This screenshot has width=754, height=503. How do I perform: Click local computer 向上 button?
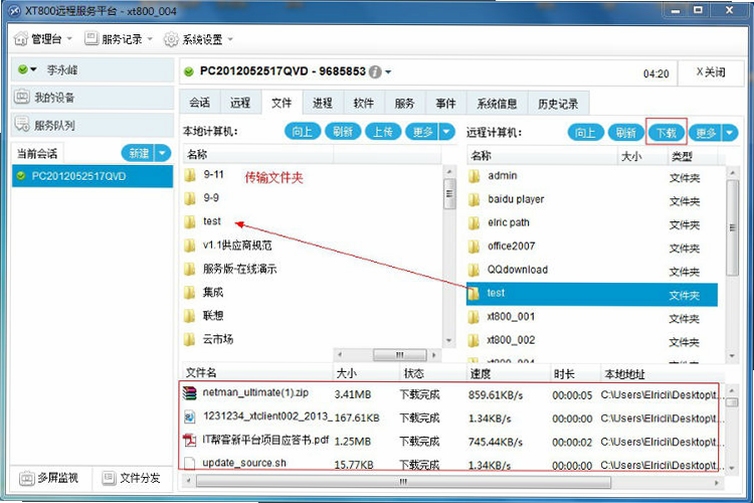click(302, 131)
